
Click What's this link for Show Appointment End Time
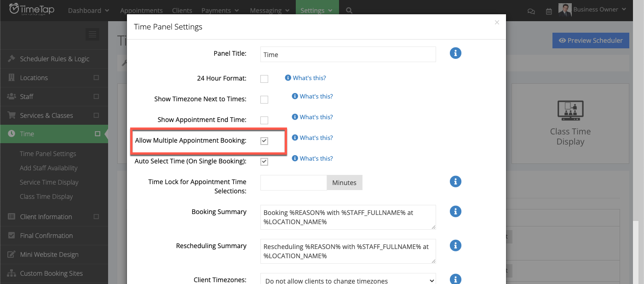click(x=312, y=117)
